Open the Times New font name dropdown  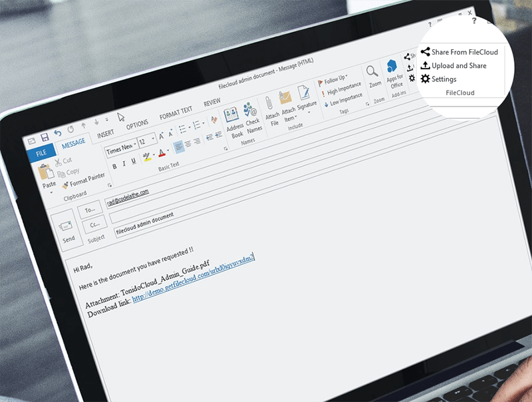click(136, 145)
